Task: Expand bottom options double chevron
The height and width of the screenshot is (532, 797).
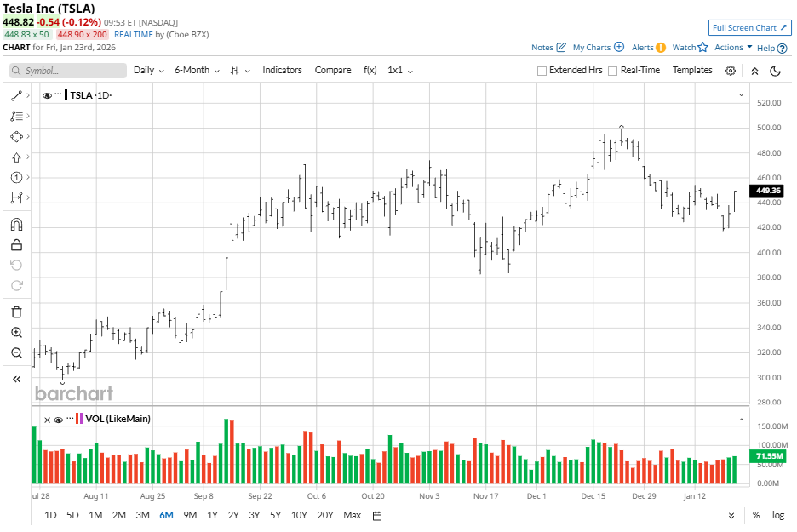Action: (731, 515)
